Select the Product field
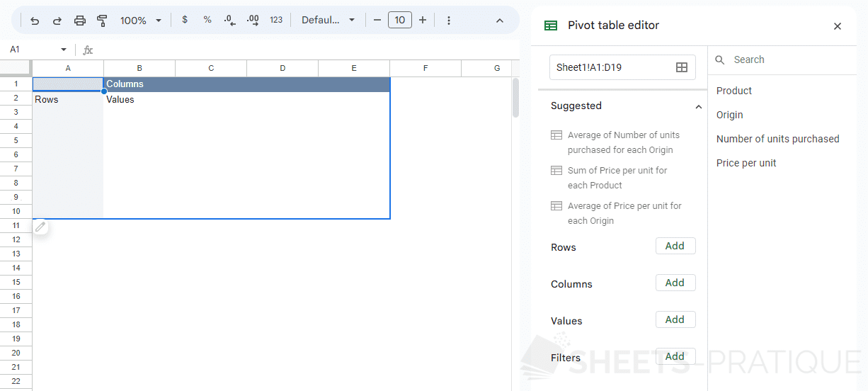The height and width of the screenshot is (391, 868). [734, 91]
